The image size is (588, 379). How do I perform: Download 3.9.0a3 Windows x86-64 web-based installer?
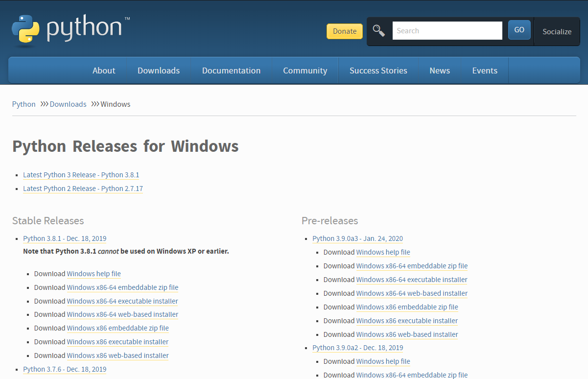point(412,293)
